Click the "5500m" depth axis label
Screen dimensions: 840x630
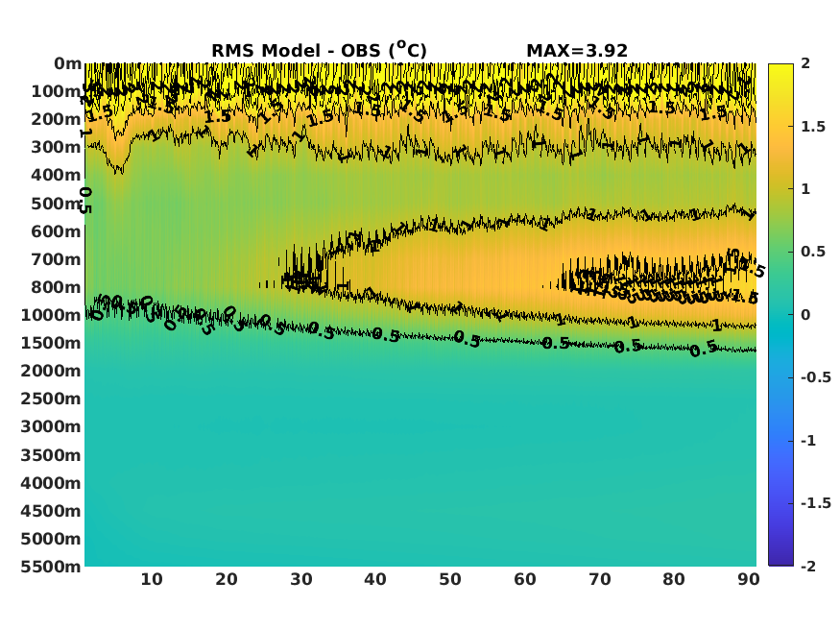coord(51,567)
